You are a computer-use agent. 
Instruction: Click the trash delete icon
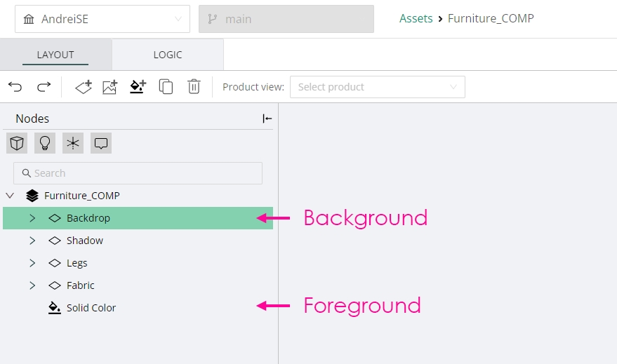click(x=194, y=87)
